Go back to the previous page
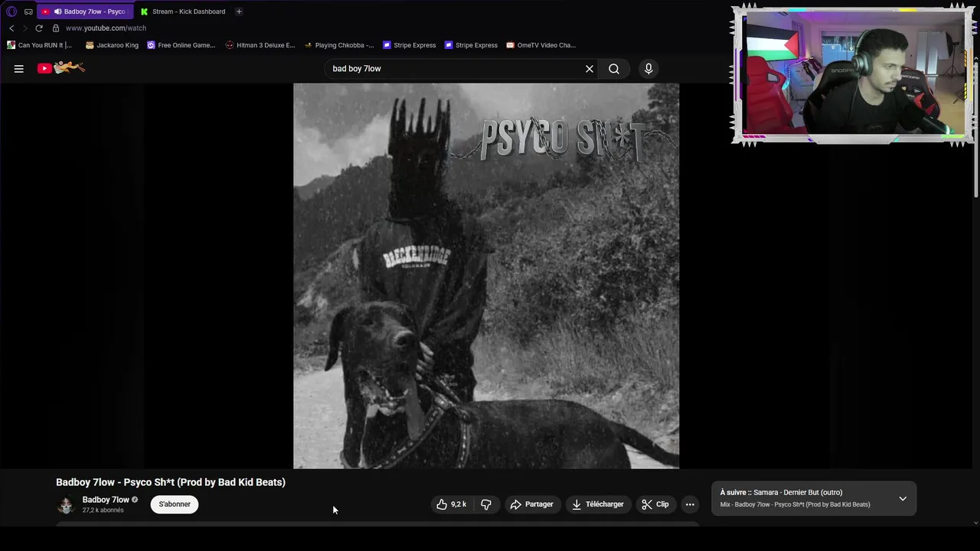980x551 pixels. tap(11, 28)
